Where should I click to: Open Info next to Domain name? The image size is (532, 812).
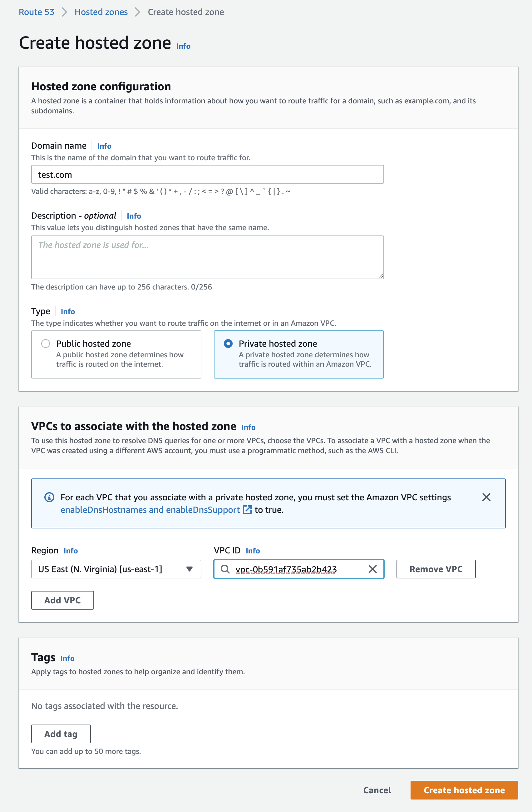(104, 146)
